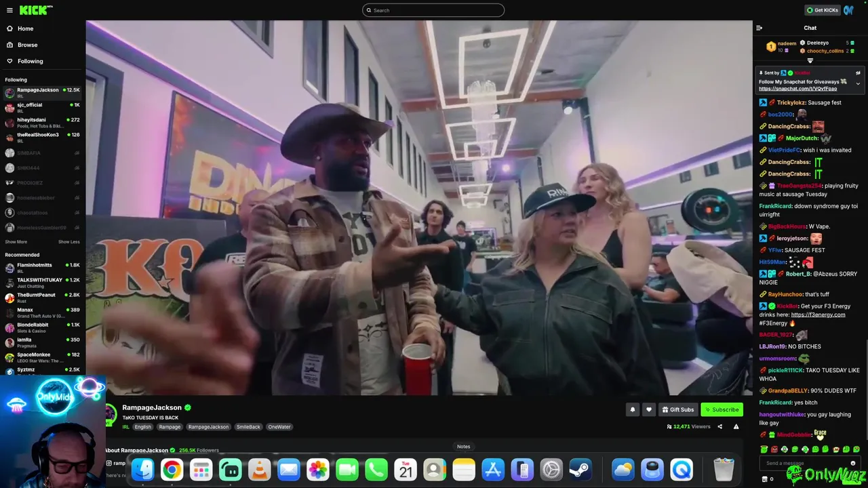Open VLC from the dock

point(259,469)
